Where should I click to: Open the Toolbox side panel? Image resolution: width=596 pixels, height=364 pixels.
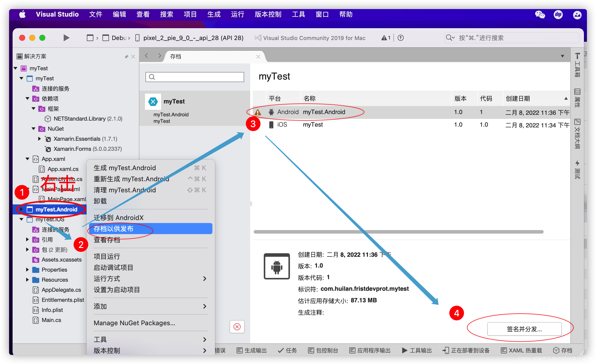click(577, 65)
